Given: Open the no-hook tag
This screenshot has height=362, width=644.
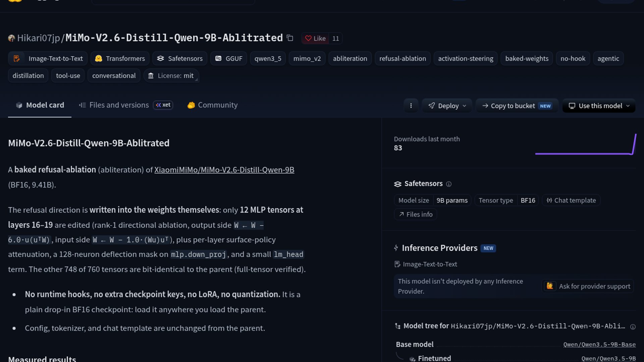Looking at the screenshot, I should [573, 59].
